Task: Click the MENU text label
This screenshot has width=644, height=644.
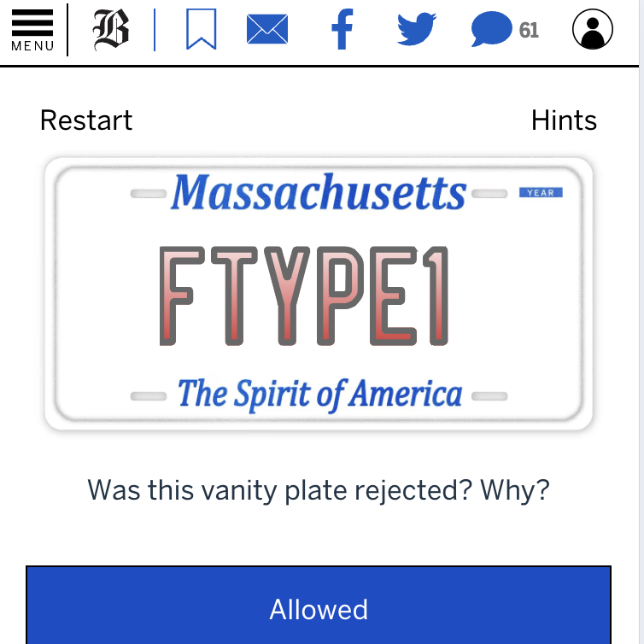Action: pyautogui.click(x=32, y=46)
